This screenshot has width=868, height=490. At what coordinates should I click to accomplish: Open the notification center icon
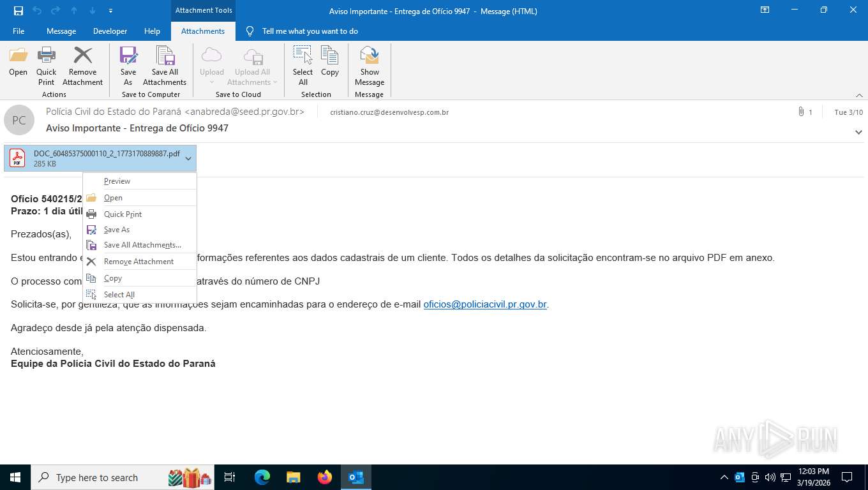point(847,477)
